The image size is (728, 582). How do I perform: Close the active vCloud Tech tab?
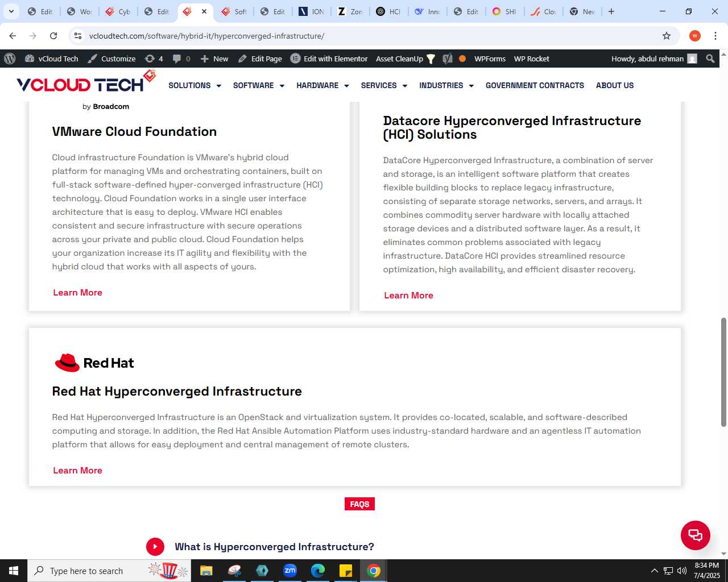[204, 11]
